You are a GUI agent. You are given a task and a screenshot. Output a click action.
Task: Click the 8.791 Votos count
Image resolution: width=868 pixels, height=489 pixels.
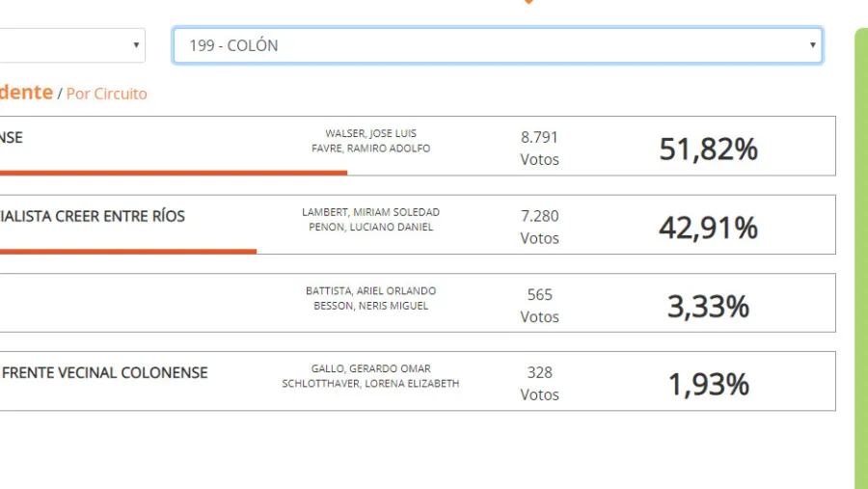539,148
